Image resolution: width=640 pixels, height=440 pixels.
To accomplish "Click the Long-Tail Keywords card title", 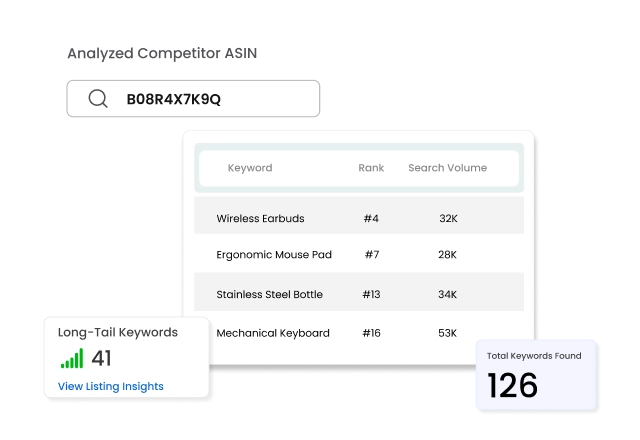I will click(118, 333).
